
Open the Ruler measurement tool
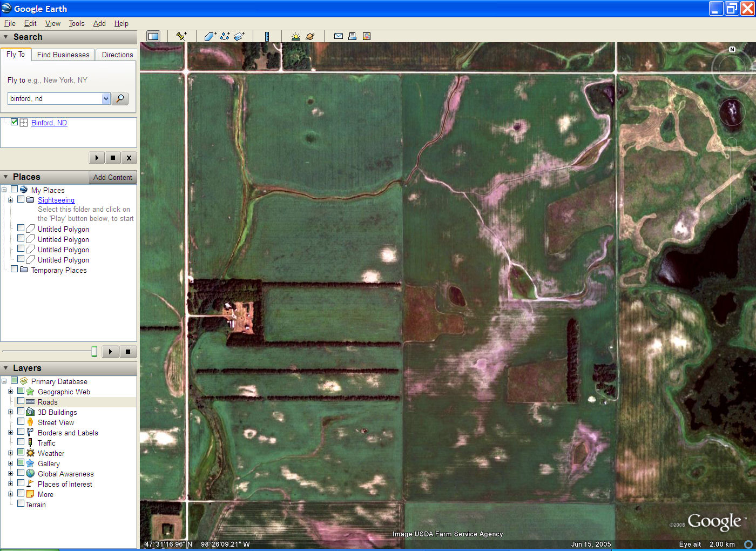point(267,36)
